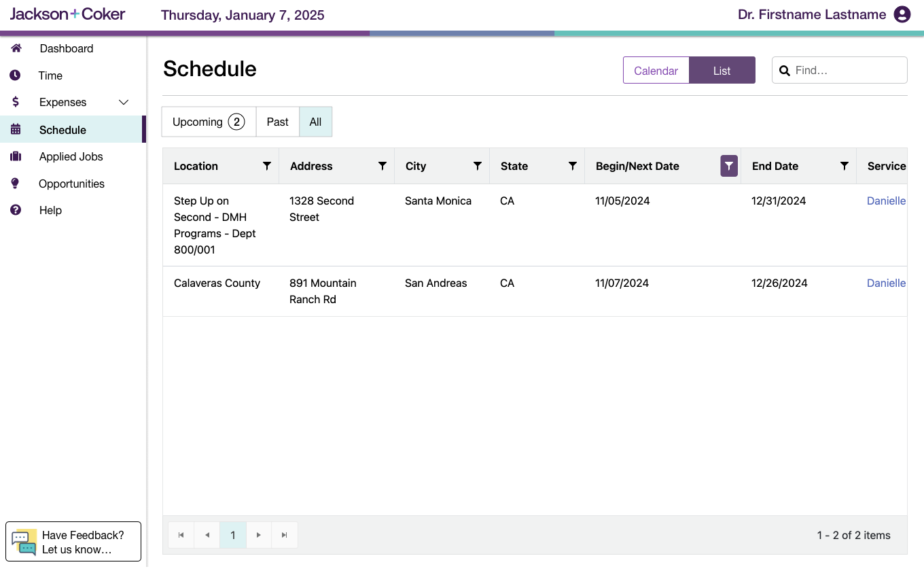Click the 891 Mountain Ranch Rd address cell
The height and width of the screenshot is (571, 924).
(336, 291)
